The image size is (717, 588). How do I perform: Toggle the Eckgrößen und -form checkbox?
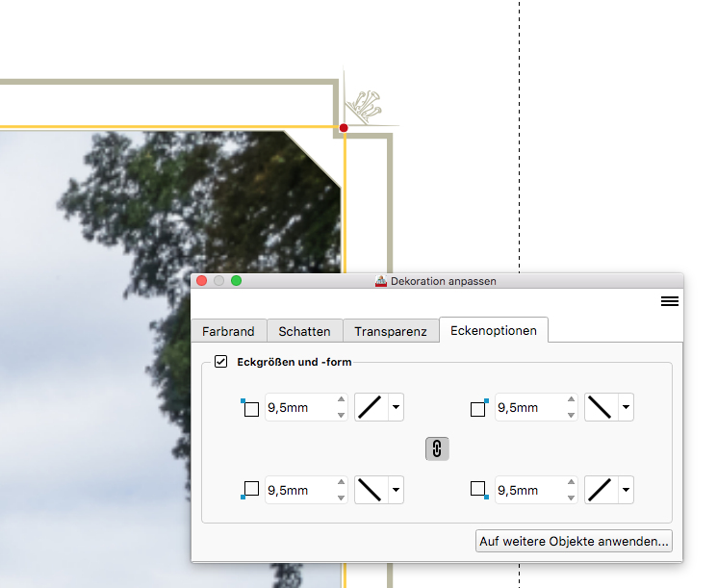click(x=220, y=362)
